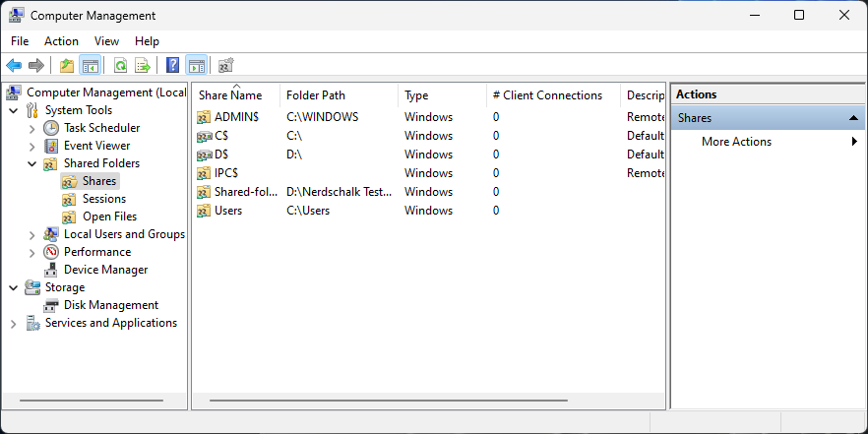Image resolution: width=868 pixels, height=434 pixels.
Task: Toggle Show/Hide Action Pane toolbar button
Action: tap(196, 66)
